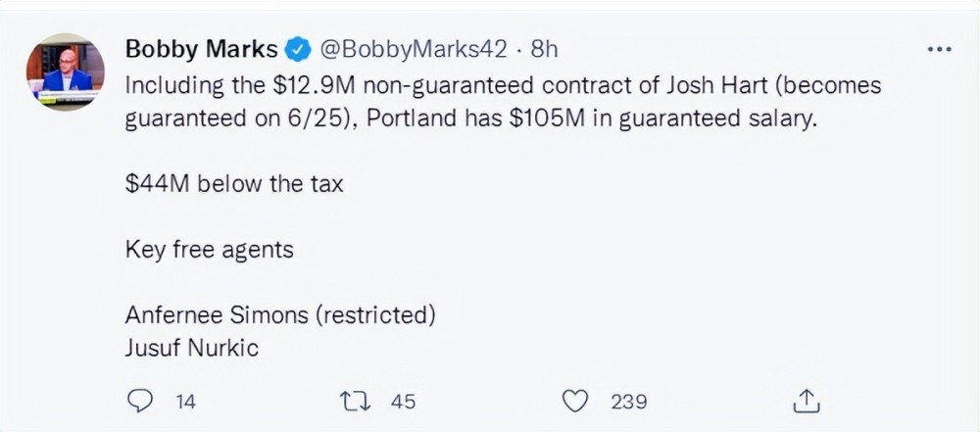The height and width of the screenshot is (432, 980).
Task: Click the reply speech bubble icon
Action: click(x=141, y=401)
